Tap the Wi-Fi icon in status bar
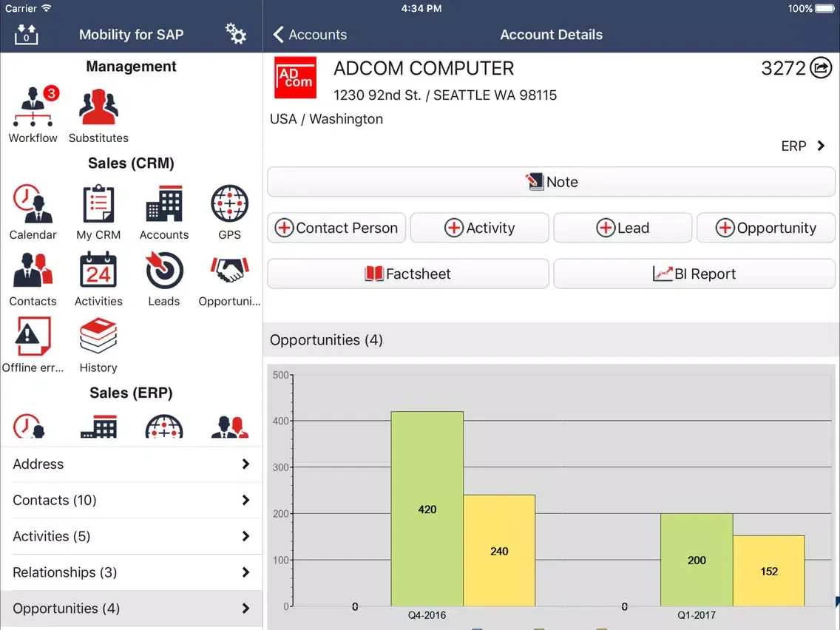This screenshot has height=630, width=840. point(47,8)
